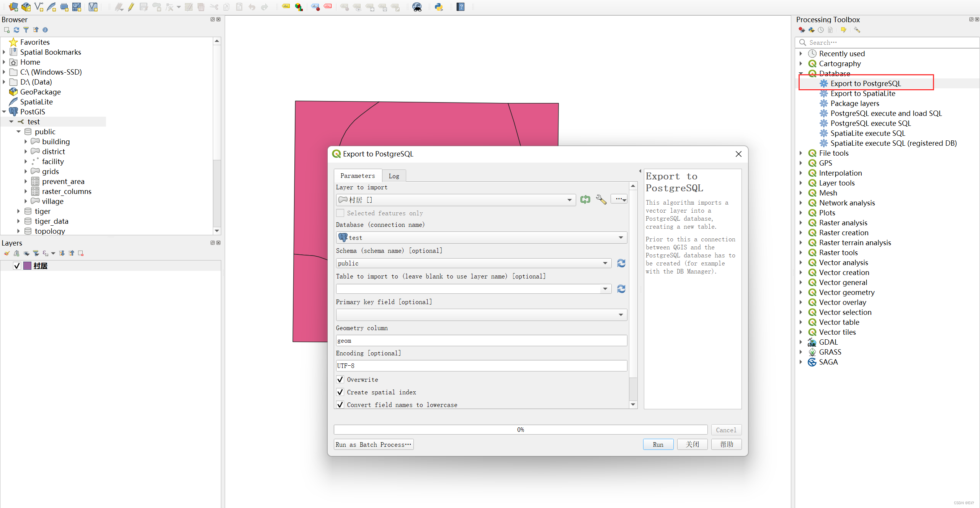Viewport: 980px width, 508px height.
Task: Click the Run as Batch Process button
Action: pyautogui.click(x=374, y=444)
